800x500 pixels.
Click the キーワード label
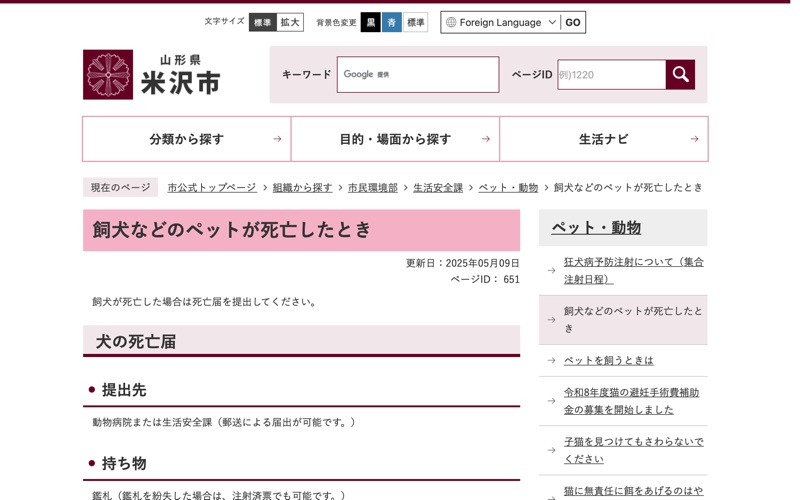307,74
